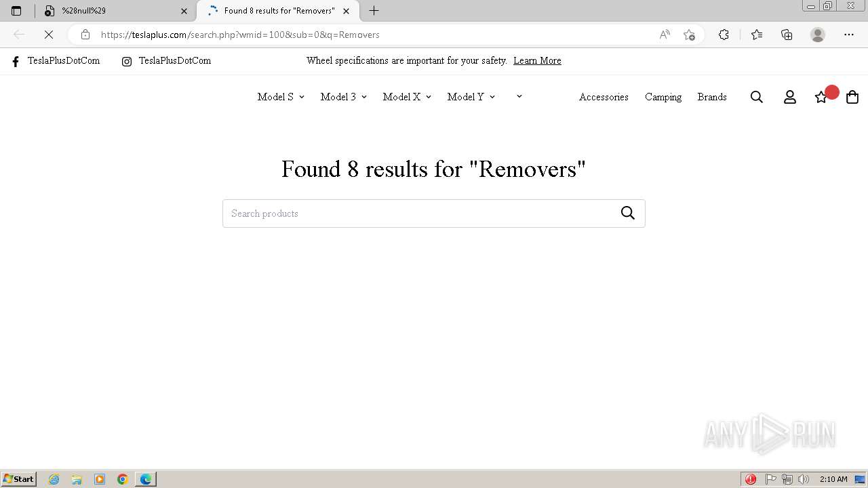Open the Favorites list icon

757,35
